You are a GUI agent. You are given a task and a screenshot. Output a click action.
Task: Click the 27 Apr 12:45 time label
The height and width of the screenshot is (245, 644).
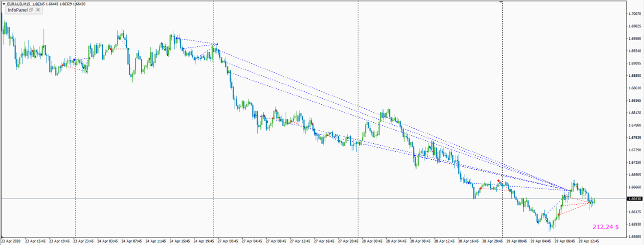click(x=301, y=241)
